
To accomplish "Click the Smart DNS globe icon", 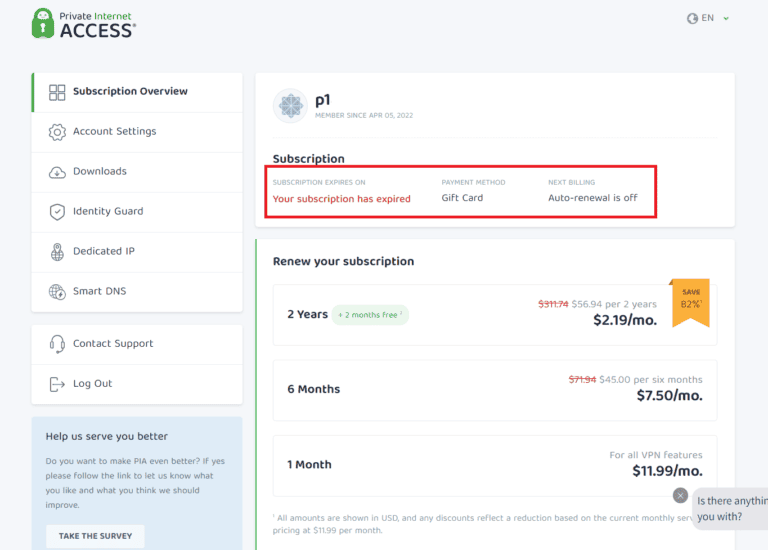I will (57, 292).
